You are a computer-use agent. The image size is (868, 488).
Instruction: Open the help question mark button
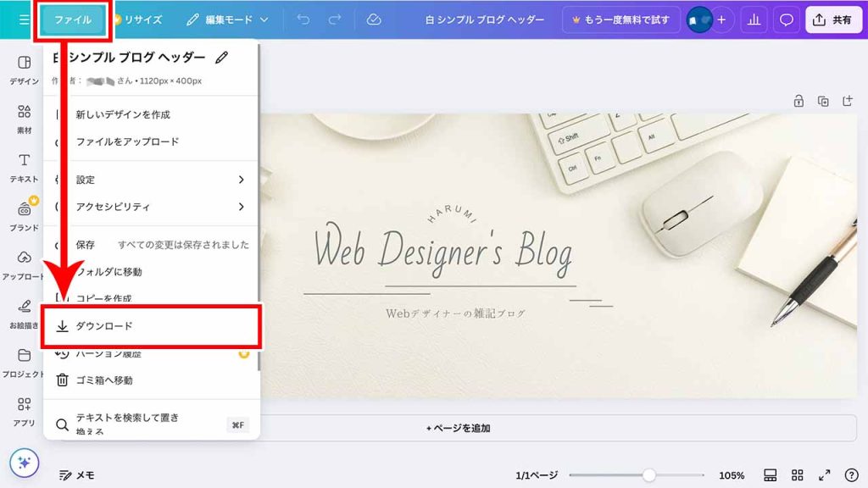coord(851,475)
